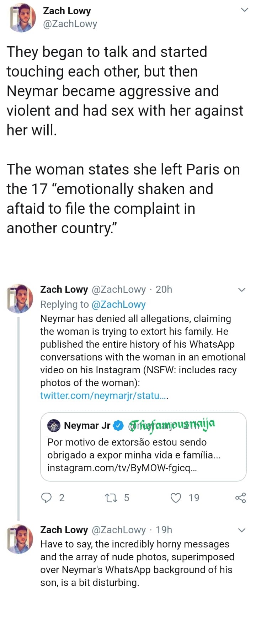Open the @ZachLowy handle under the top name
Image resolution: width=256 pixels, height=644 pixels.
(70, 24)
